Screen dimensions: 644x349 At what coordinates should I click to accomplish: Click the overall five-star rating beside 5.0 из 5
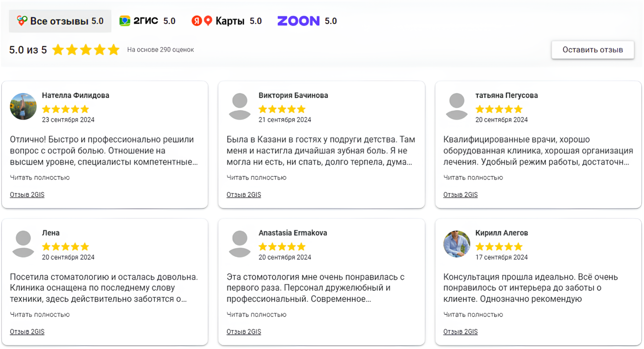click(x=86, y=50)
